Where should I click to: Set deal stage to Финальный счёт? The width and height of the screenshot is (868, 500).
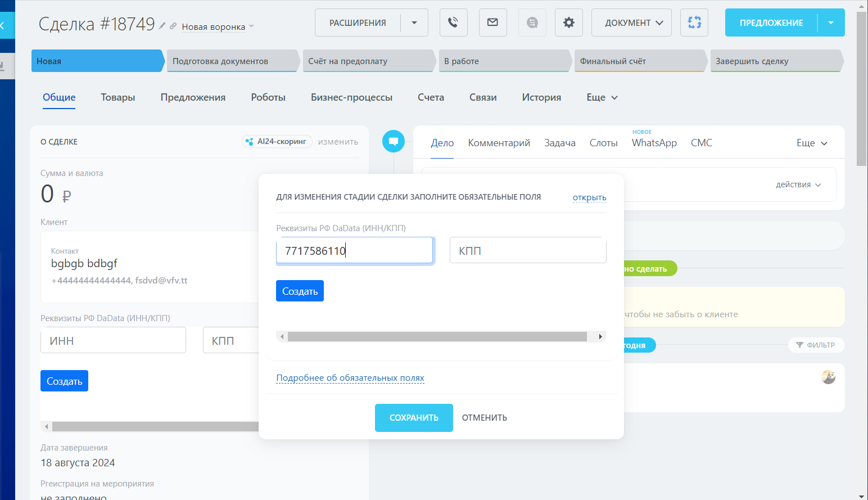(641, 61)
